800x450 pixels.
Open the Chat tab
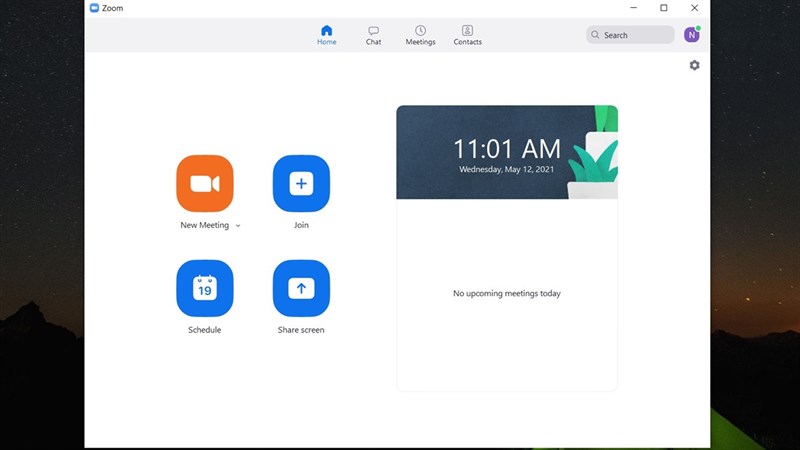point(373,35)
